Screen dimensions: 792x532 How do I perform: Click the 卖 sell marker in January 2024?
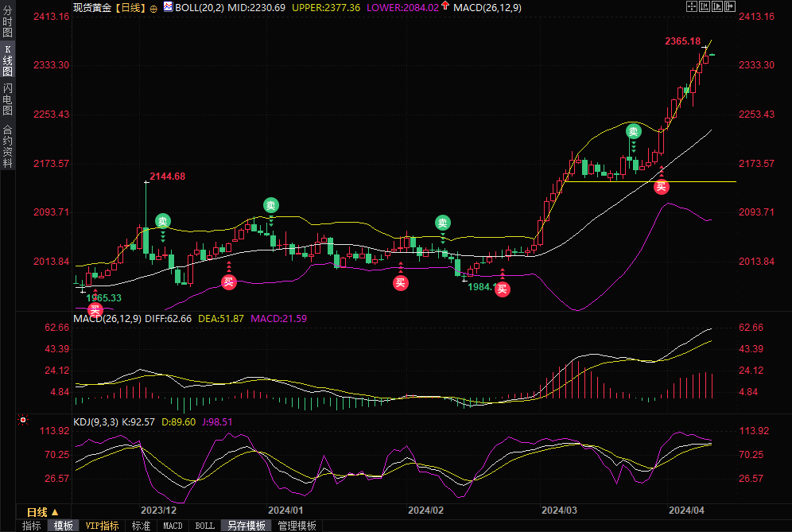click(x=271, y=205)
